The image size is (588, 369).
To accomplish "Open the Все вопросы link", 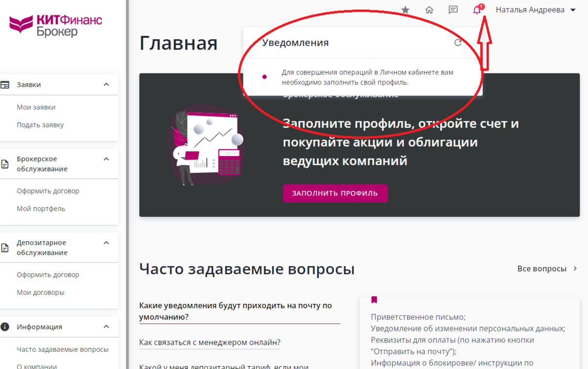I will tap(542, 268).
